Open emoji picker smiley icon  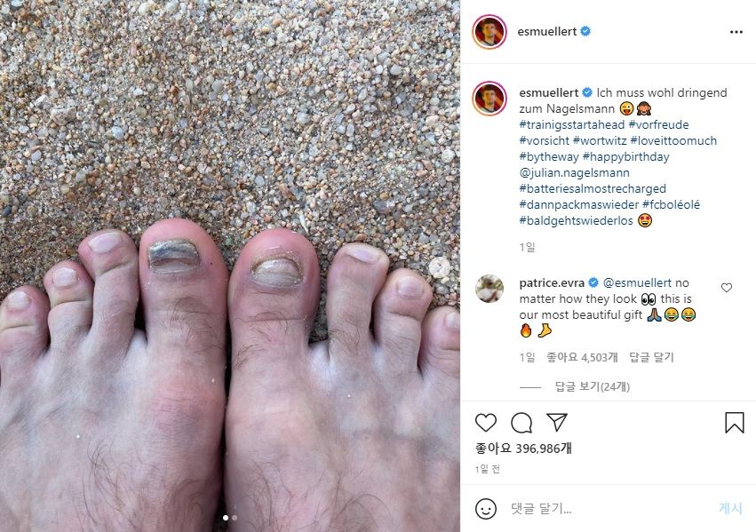pyautogui.click(x=486, y=508)
